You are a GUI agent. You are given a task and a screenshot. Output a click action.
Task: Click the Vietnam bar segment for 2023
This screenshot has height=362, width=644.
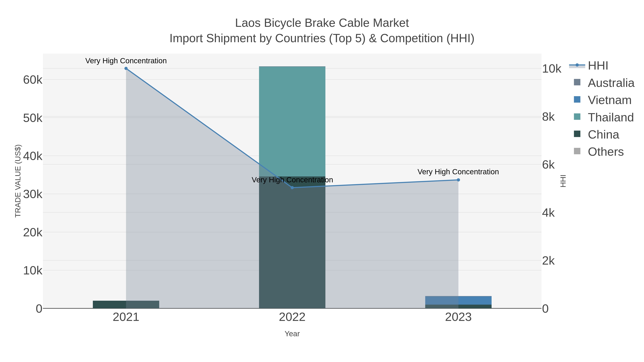click(x=458, y=300)
